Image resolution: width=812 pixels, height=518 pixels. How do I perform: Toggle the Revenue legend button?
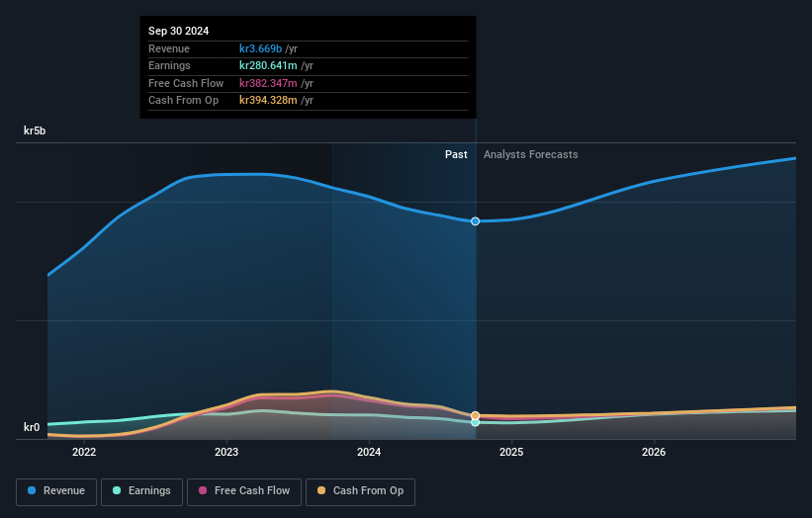click(x=56, y=491)
